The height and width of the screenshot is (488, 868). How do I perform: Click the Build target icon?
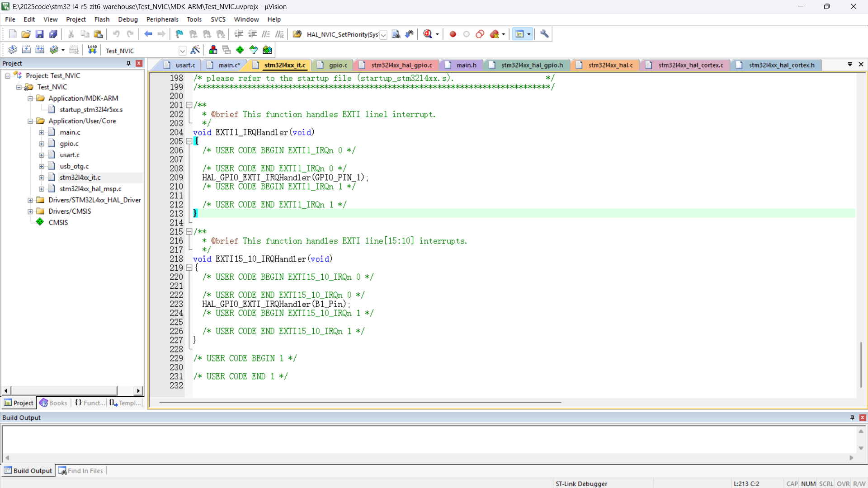(26, 50)
